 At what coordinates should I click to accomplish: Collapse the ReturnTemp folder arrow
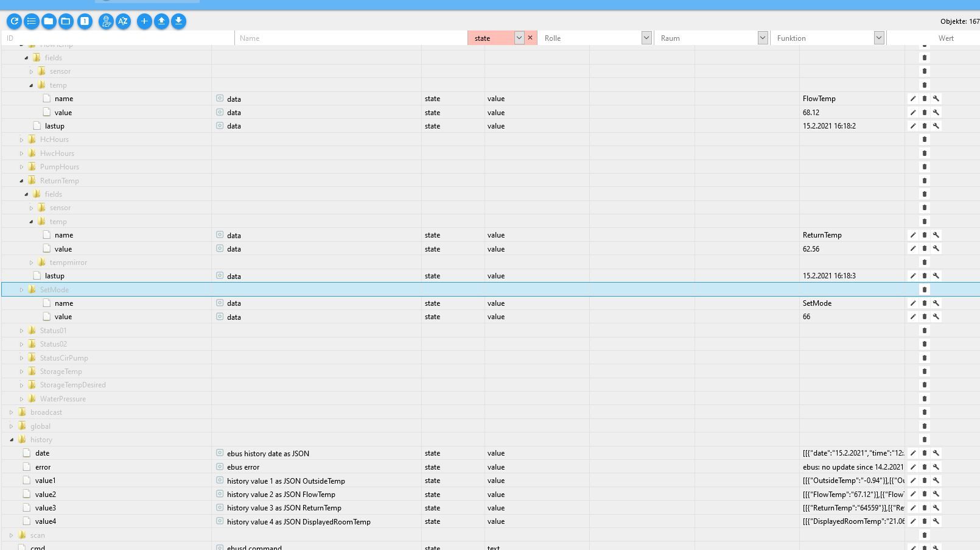coord(21,181)
